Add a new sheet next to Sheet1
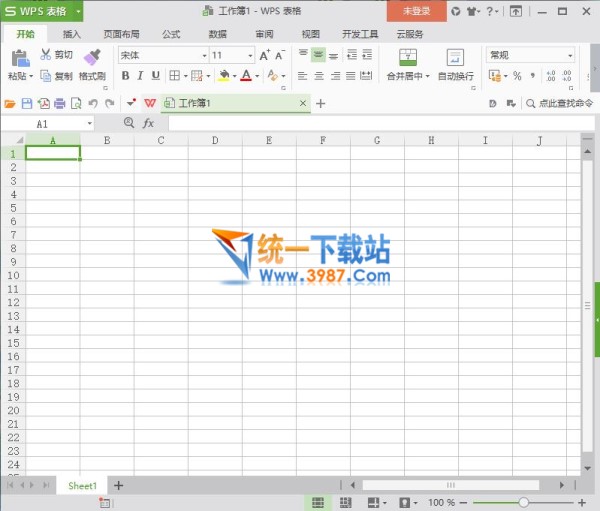 point(118,485)
